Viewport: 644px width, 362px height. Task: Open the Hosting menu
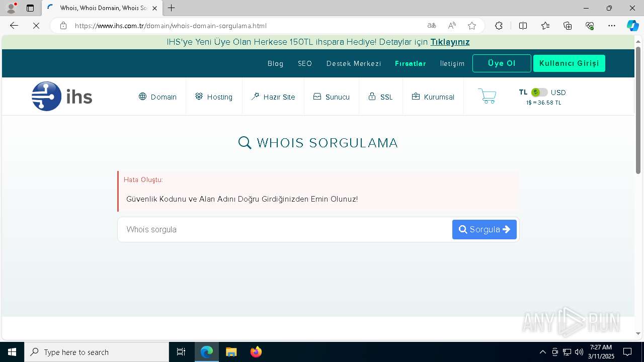[x=214, y=97]
